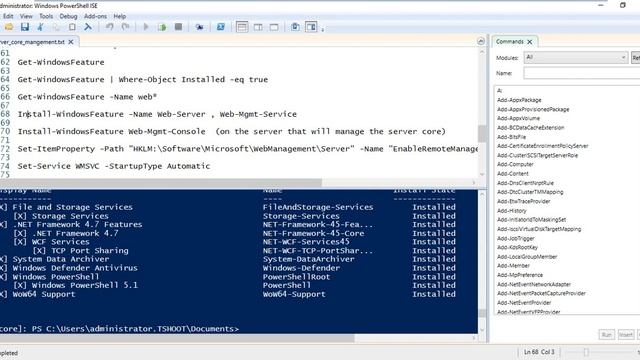This screenshot has width=640, height=360.
Task: Click Windows-Defender name in console output
Action: [301, 268]
